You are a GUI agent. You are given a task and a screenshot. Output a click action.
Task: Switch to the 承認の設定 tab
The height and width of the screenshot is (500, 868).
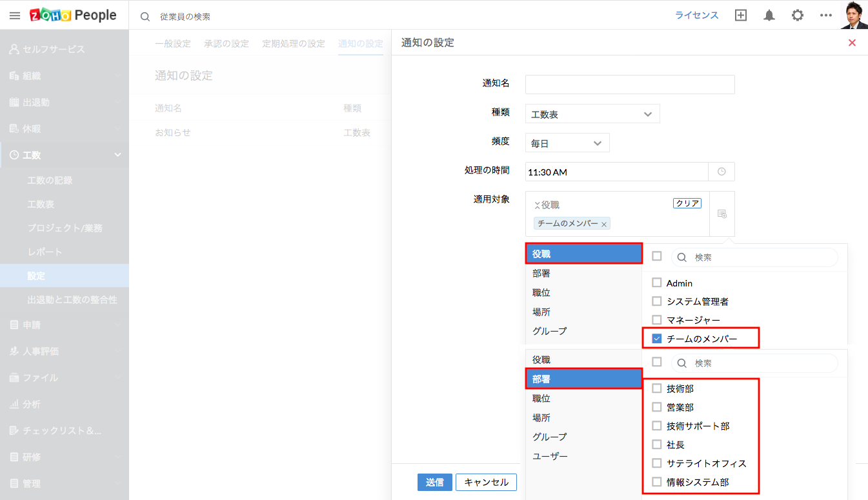227,44
